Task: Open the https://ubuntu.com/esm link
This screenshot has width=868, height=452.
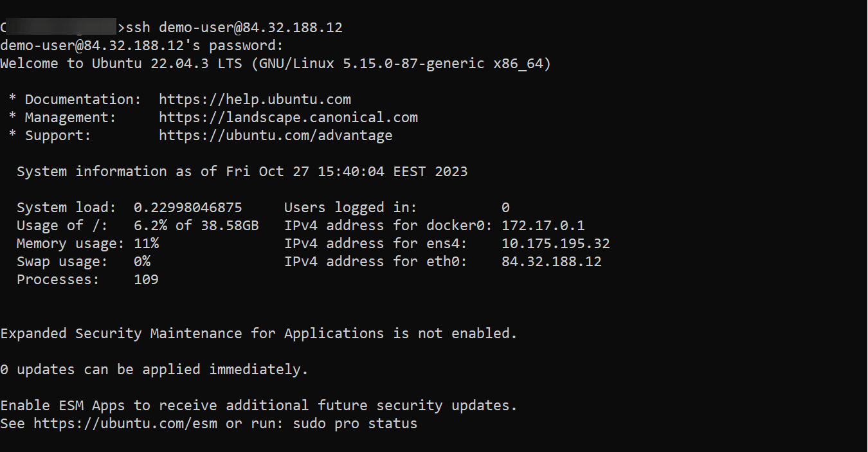Action: pyautogui.click(x=125, y=424)
